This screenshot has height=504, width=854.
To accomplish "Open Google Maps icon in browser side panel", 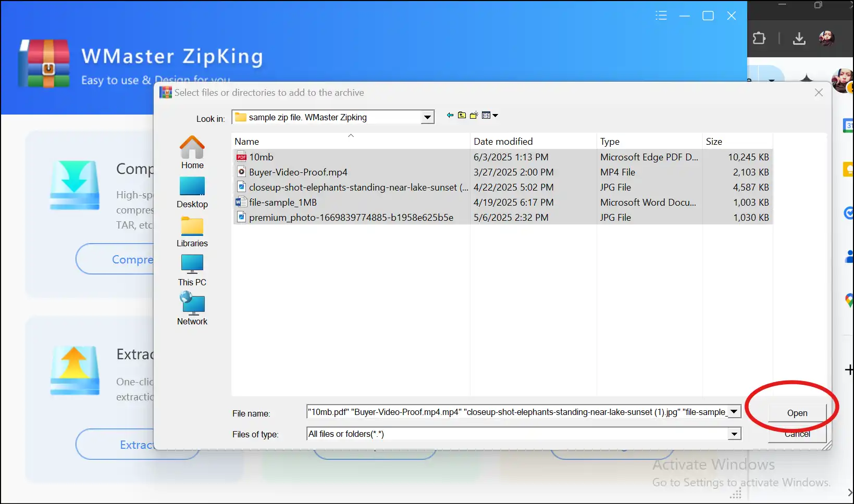I will 849,300.
